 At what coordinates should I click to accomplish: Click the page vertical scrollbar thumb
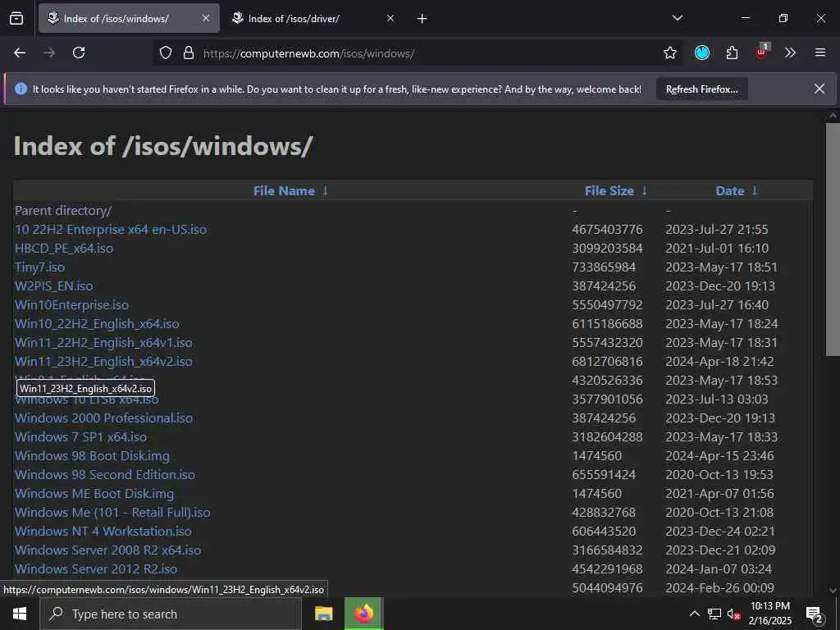pyautogui.click(x=833, y=239)
